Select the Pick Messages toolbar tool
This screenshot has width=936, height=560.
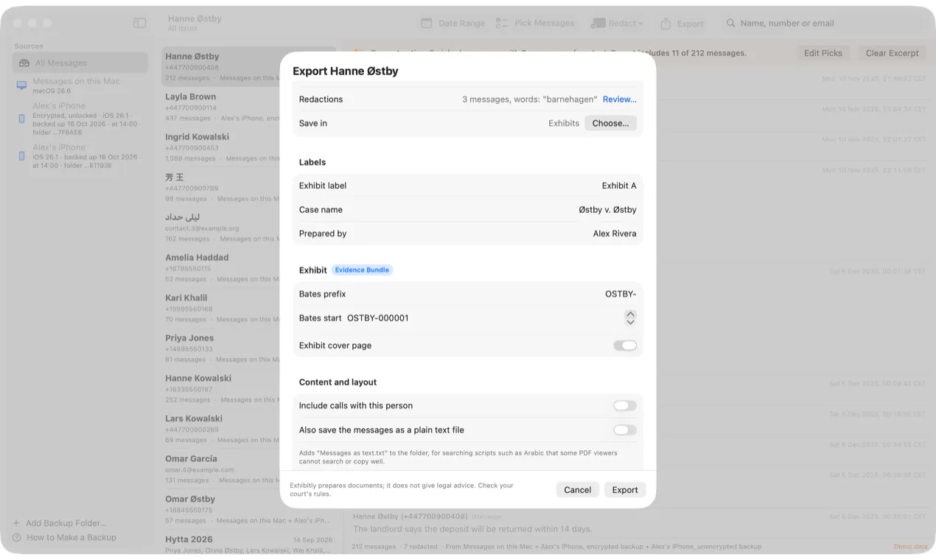coord(535,24)
